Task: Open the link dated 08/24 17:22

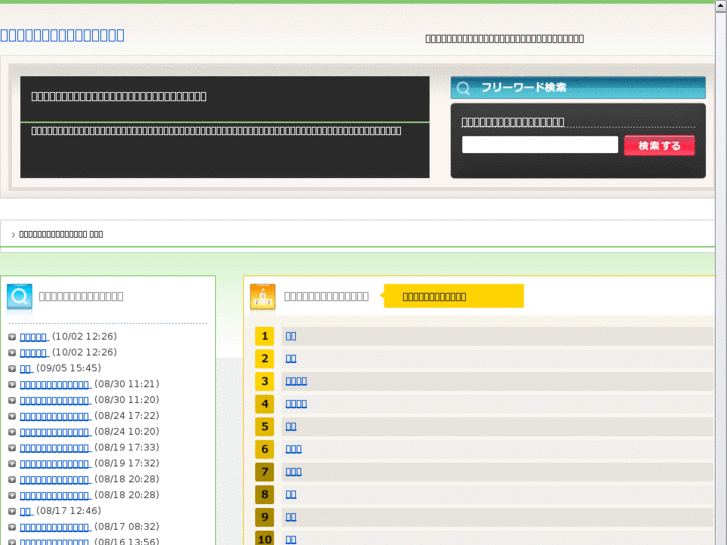Action: pos(54,416)
